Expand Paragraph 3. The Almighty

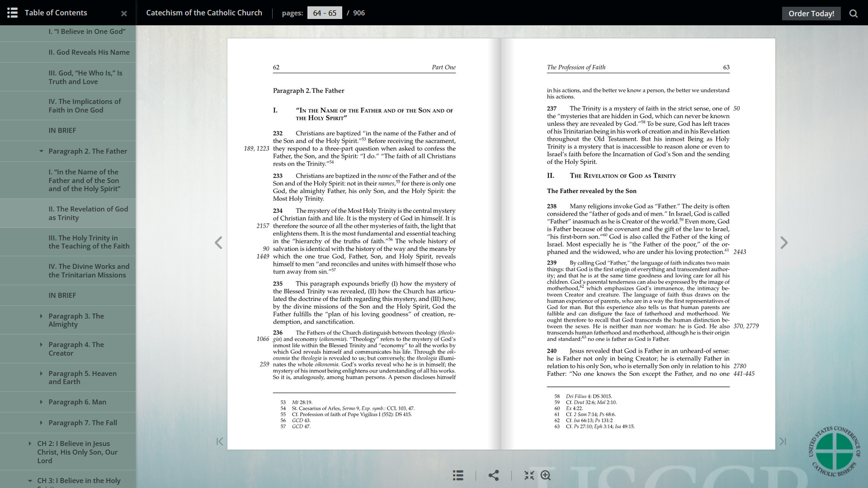click(41, 316)
